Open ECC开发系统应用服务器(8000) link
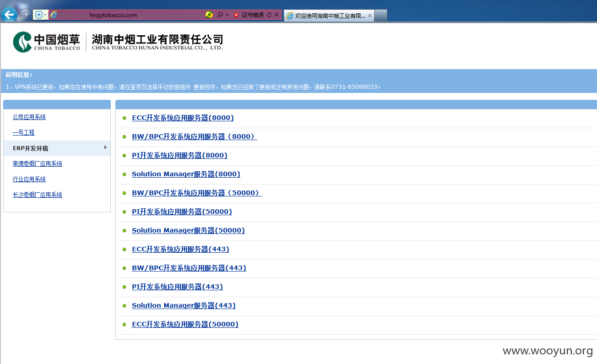The image size is (597, 364). coord(183,118)
